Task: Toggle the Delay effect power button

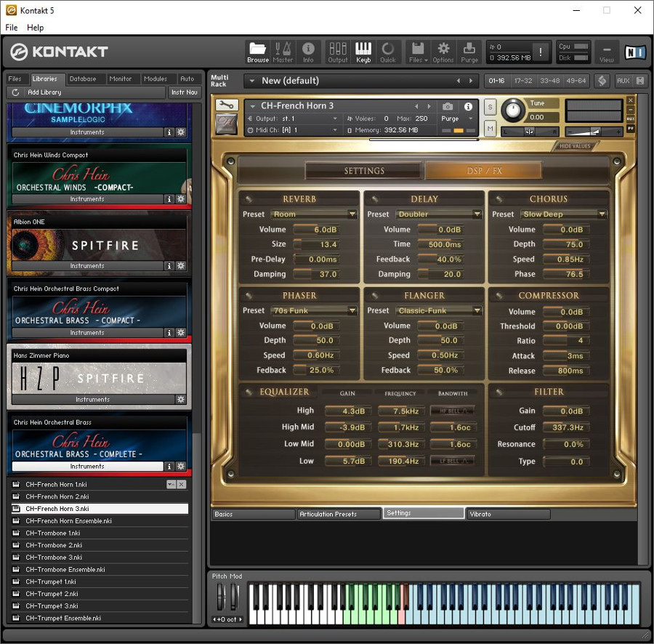Action: pos(374,199)
